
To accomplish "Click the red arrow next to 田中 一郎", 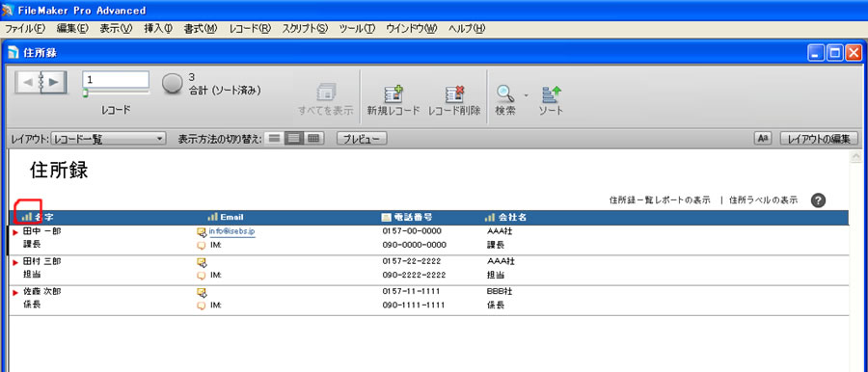I will (x=15, y=232).
